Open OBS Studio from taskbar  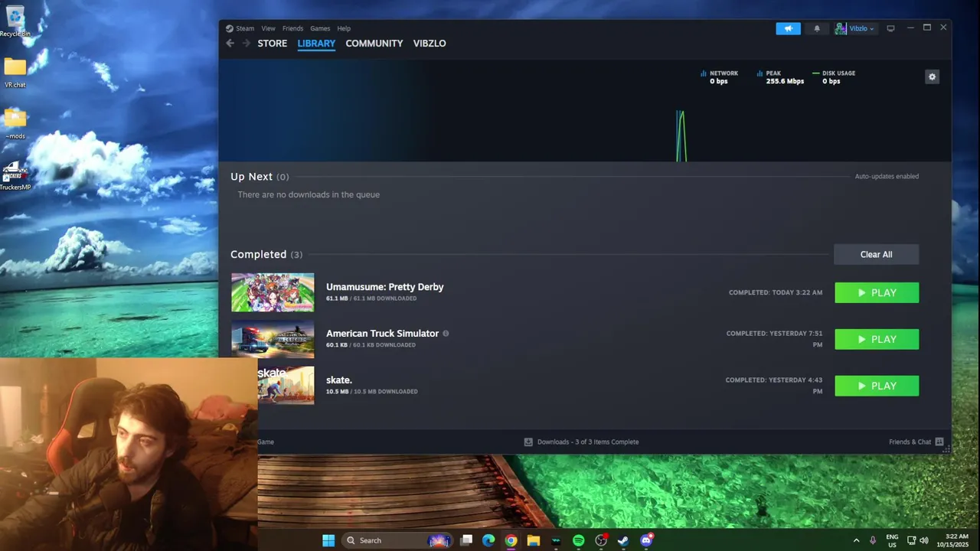coord(601,540)
